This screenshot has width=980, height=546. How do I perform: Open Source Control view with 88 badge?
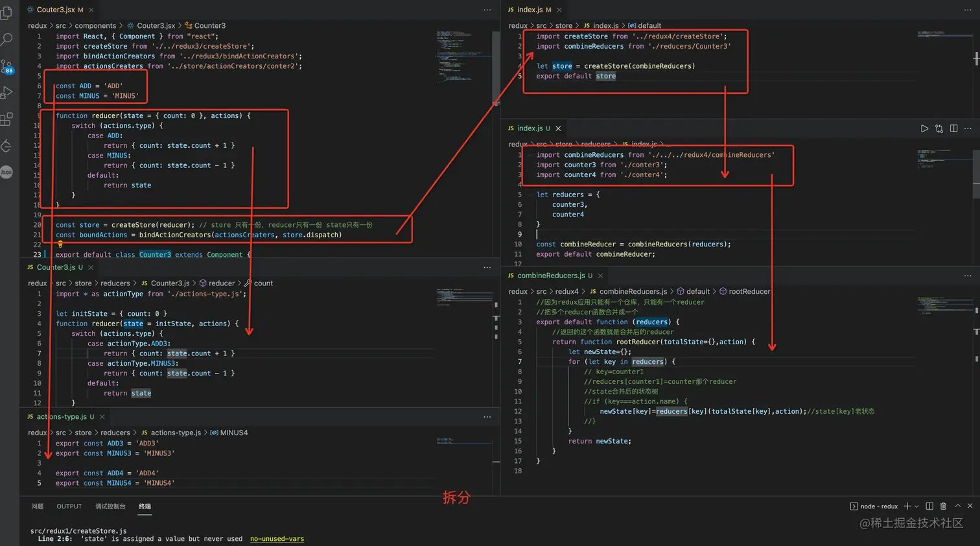point(6,66)
